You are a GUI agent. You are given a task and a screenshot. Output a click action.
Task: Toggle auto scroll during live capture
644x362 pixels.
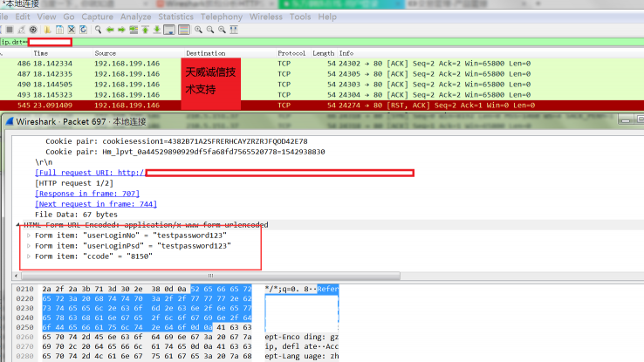pyautogui.click(x=169, y=30)
